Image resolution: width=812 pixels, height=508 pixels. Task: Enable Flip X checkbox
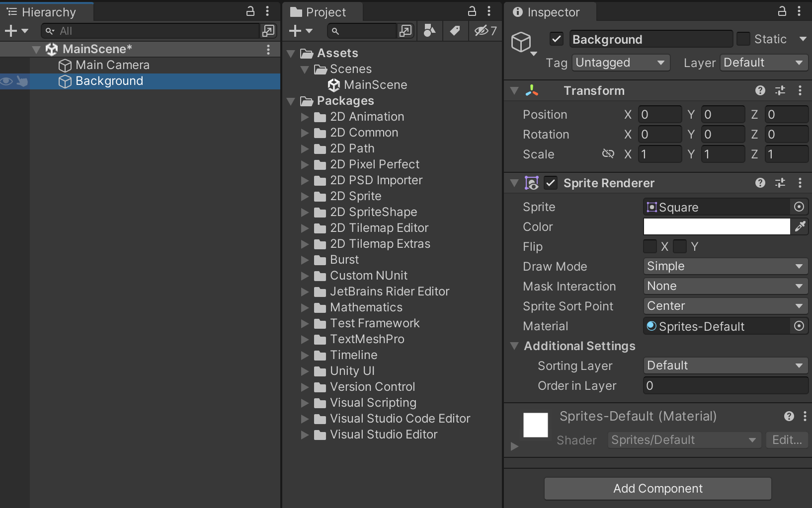point(650,246)
